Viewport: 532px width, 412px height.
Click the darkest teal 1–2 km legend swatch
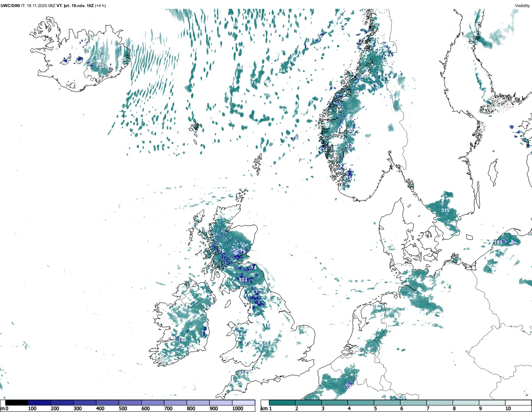click(x=282, y=403)
